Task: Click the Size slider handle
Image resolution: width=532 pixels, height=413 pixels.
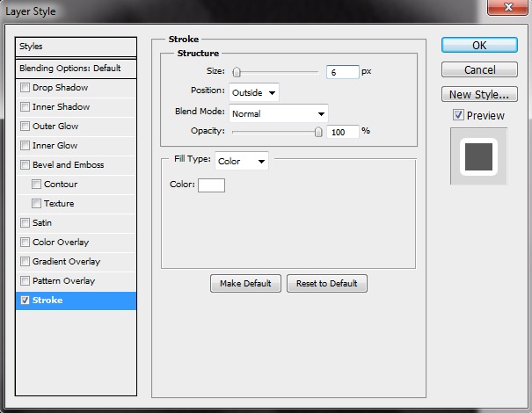Action: tap(237, 72)
